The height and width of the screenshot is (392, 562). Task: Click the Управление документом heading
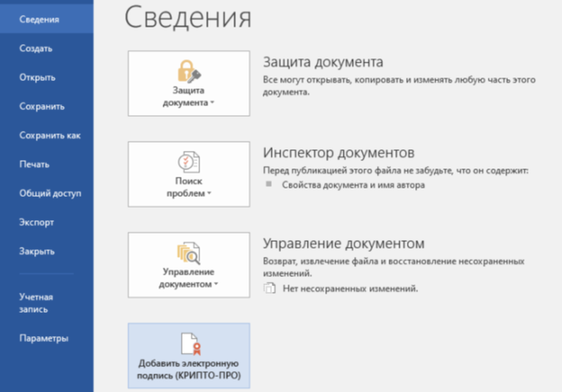point(344,244)
